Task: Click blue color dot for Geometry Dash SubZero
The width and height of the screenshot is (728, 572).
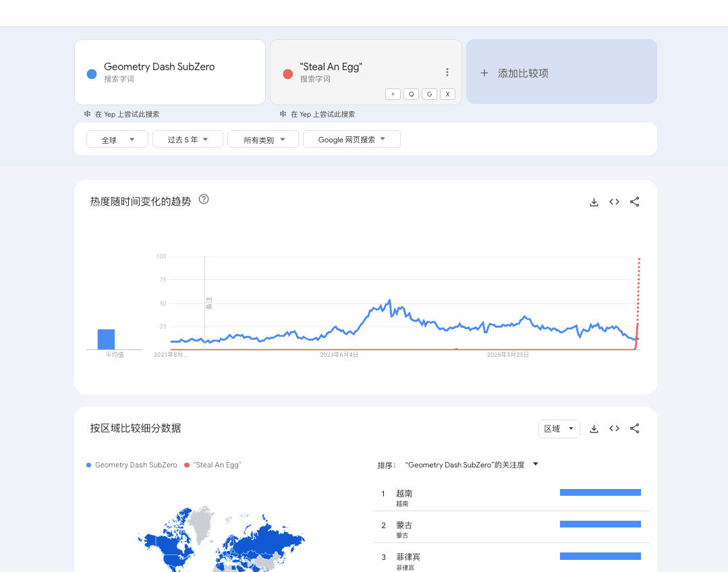Action: click(92, 74)
